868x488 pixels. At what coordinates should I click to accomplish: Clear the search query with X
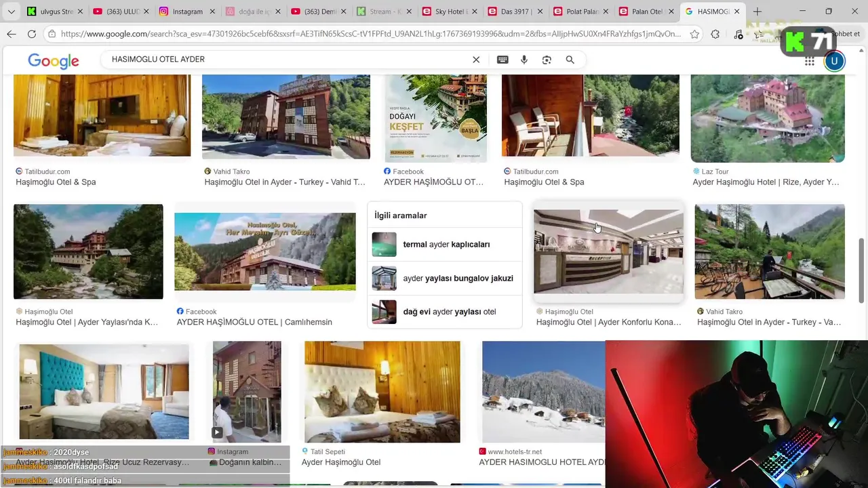coord(476,60)
